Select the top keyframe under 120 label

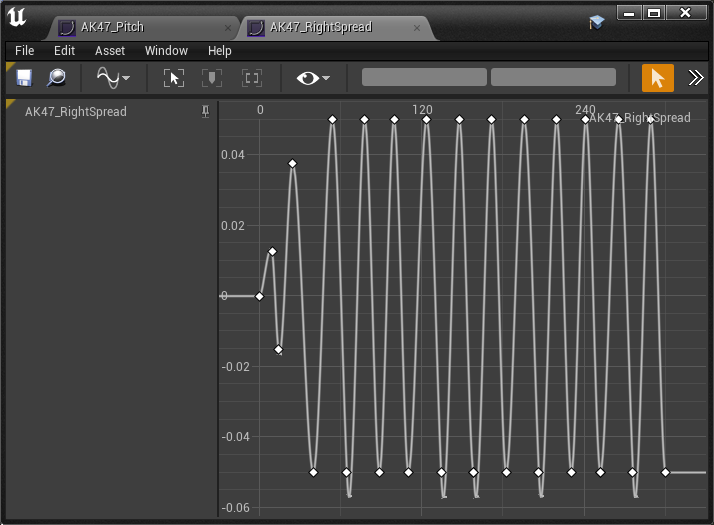tap(426, 120)
